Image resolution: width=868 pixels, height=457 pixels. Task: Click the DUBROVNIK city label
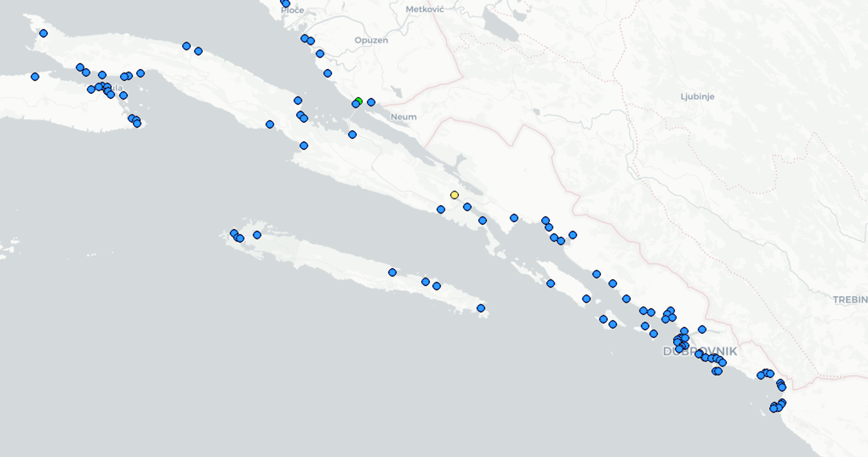pos(700,351)
